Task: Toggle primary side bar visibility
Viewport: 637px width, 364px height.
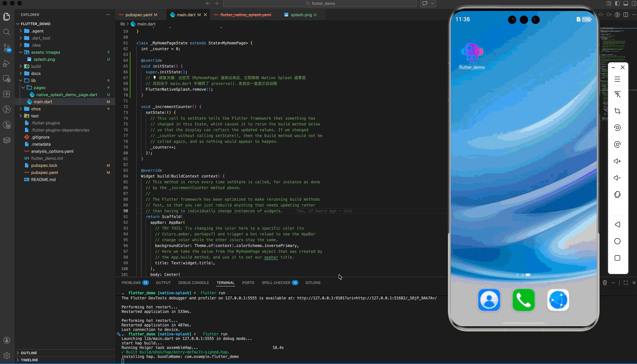Action: (x=617, y=4)
